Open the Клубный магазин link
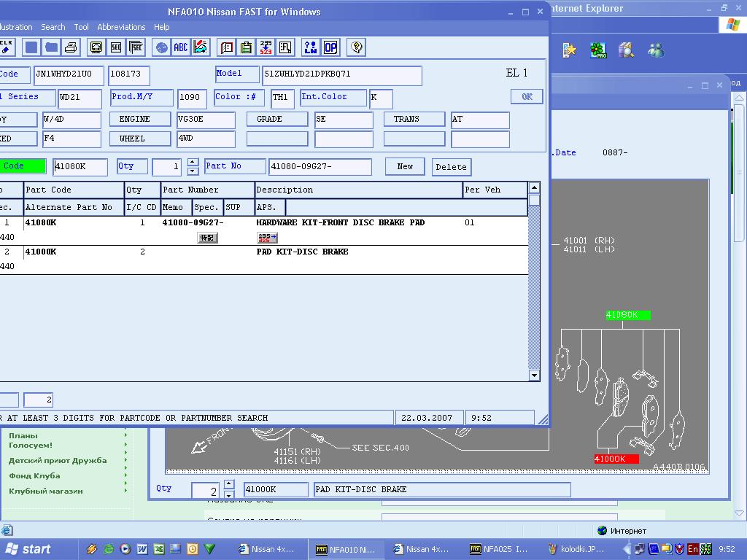Viewport: 747px width, 560px height. tap(46, 491)
